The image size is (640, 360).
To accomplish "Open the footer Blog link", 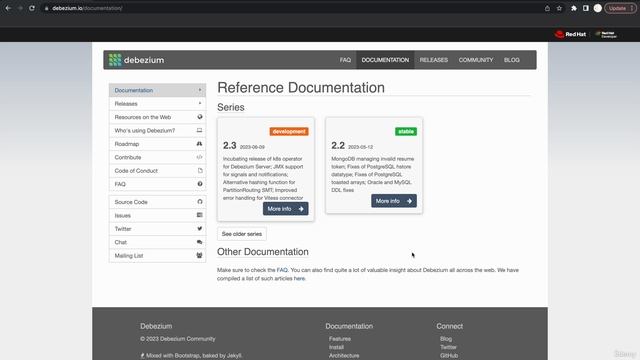I will coord(446,339).
